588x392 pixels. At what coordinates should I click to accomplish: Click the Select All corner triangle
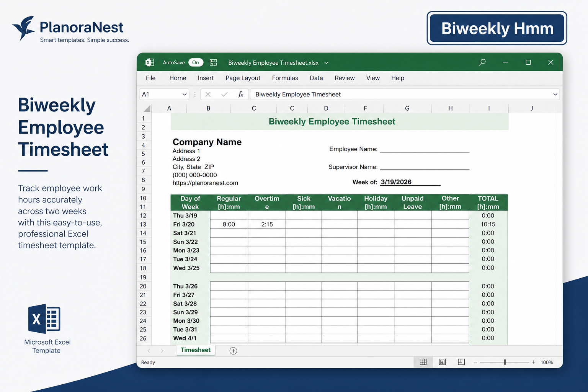point(147,108)
